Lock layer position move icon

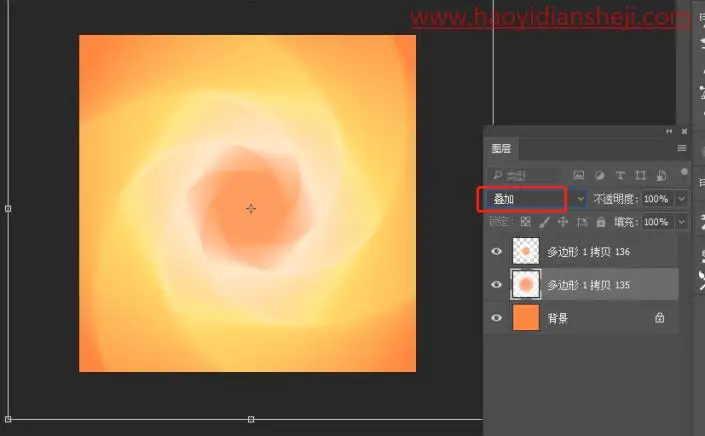(563, 222)
